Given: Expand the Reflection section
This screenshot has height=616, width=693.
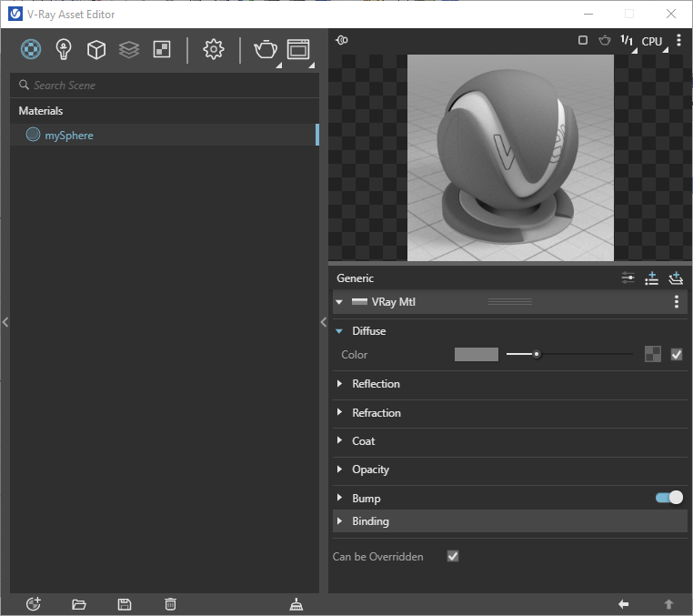Looking at the screenshot, I should click(x=339, y=383).
